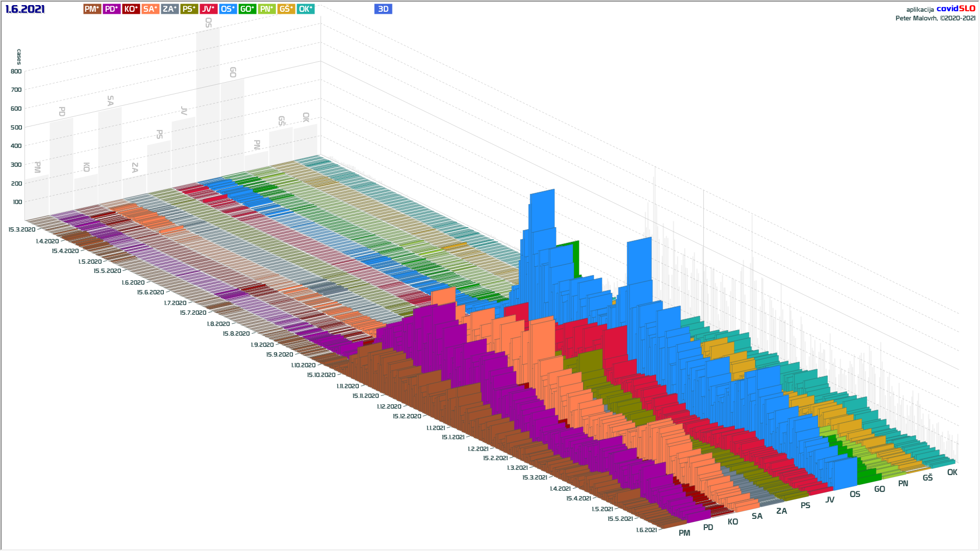Click the orange SA* region button
The width and height of the screenshot is (980, 551).
click(x=151, y=9)
